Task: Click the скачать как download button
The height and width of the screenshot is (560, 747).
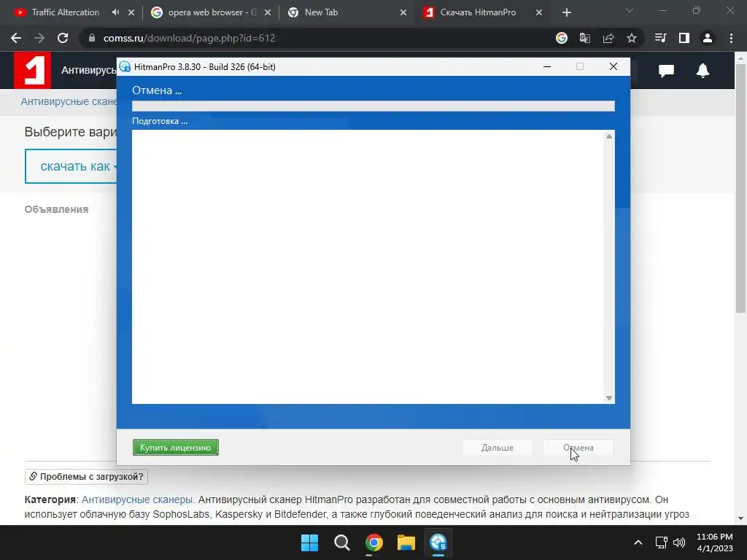Action: pos(71,166)
